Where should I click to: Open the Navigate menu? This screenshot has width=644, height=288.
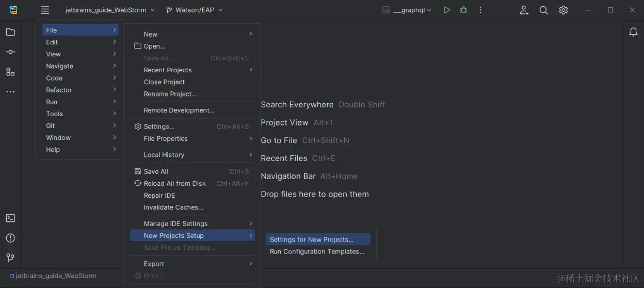tap(81, 66)
